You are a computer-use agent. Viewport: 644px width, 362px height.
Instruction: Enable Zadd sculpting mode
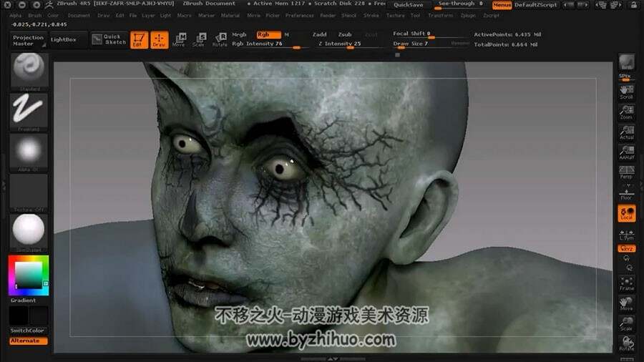(x=319, y=34)
